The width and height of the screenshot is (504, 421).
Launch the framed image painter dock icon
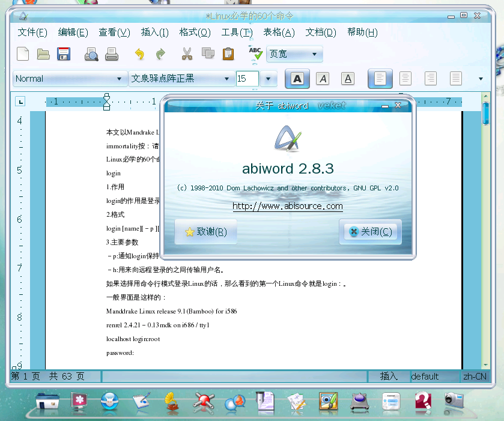point(328,401)
